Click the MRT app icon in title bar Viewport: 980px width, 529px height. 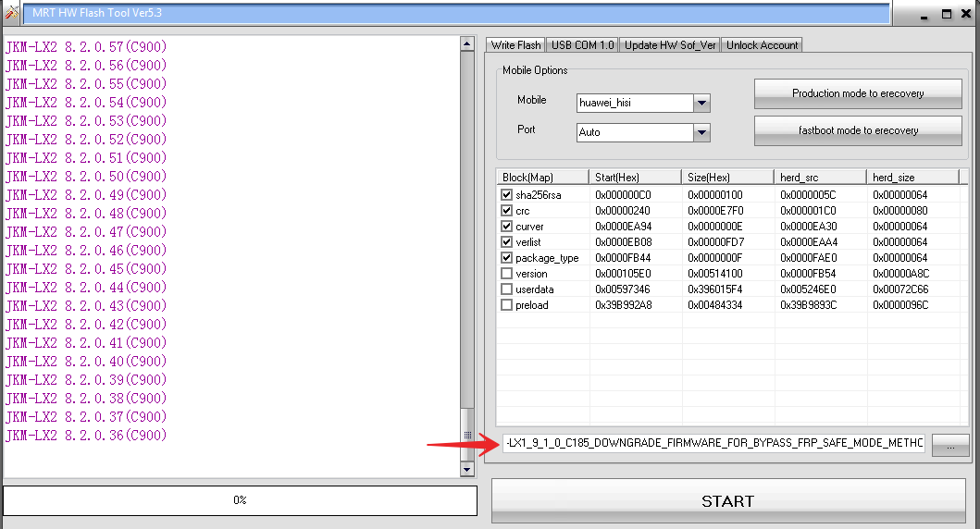pyautogui.click(x=11, y=13)
